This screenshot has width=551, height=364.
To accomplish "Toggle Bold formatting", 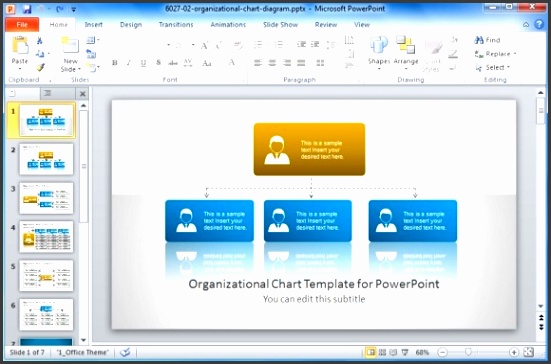I will (115, 63).
